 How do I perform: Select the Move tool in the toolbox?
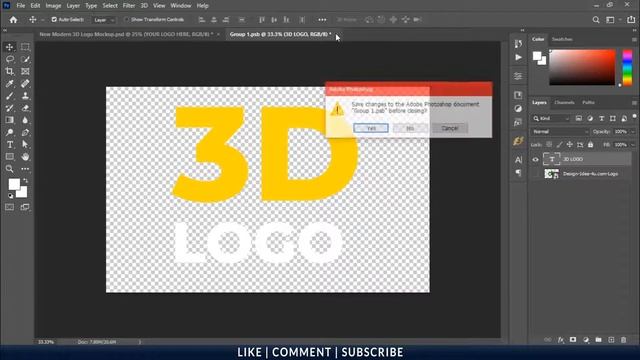pos(9,47)
